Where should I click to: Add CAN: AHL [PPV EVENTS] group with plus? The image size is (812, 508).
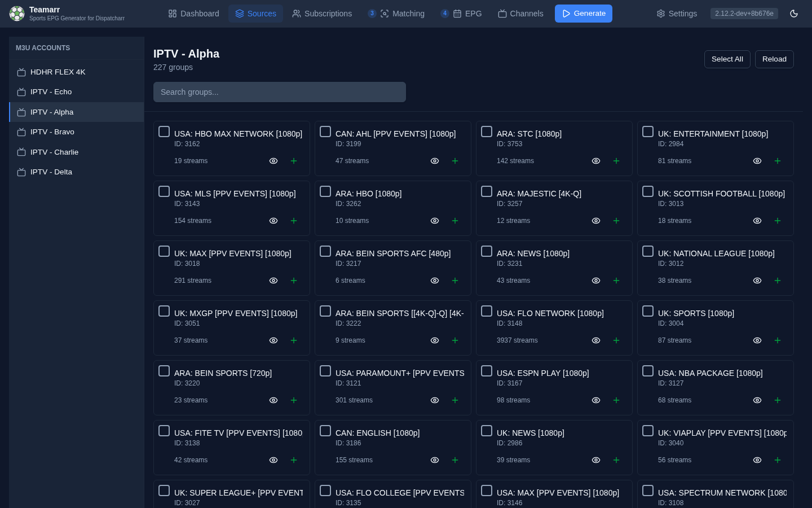tap(455, 161)
